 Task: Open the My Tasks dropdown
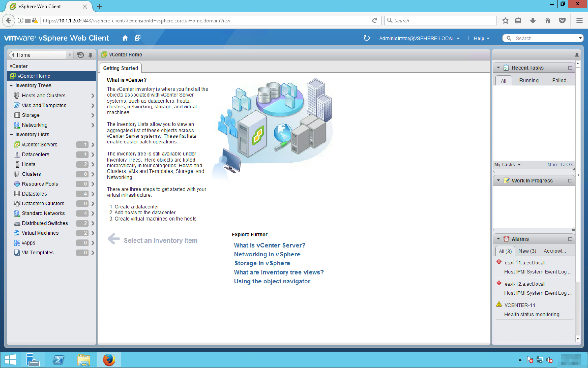click(x=507, y=165)
